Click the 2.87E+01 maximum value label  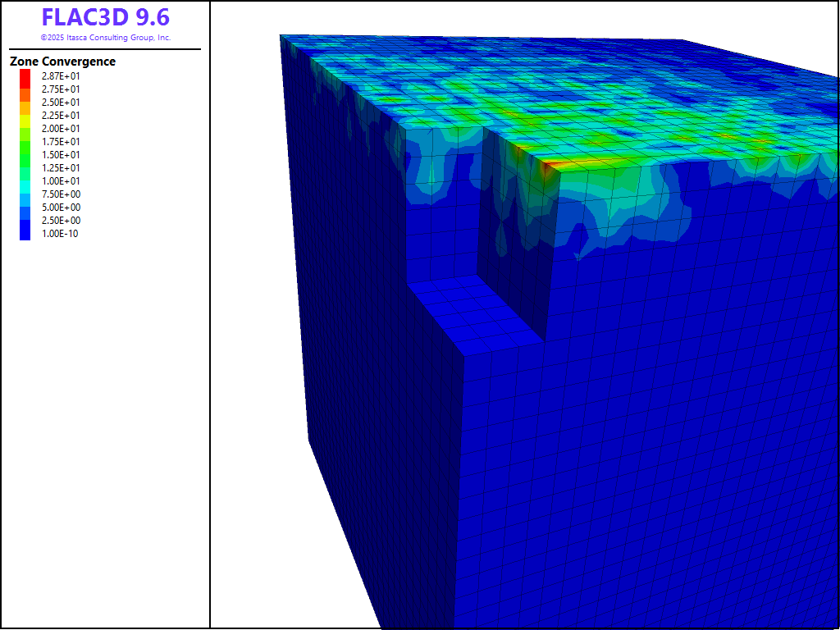(x=61, y=75)
